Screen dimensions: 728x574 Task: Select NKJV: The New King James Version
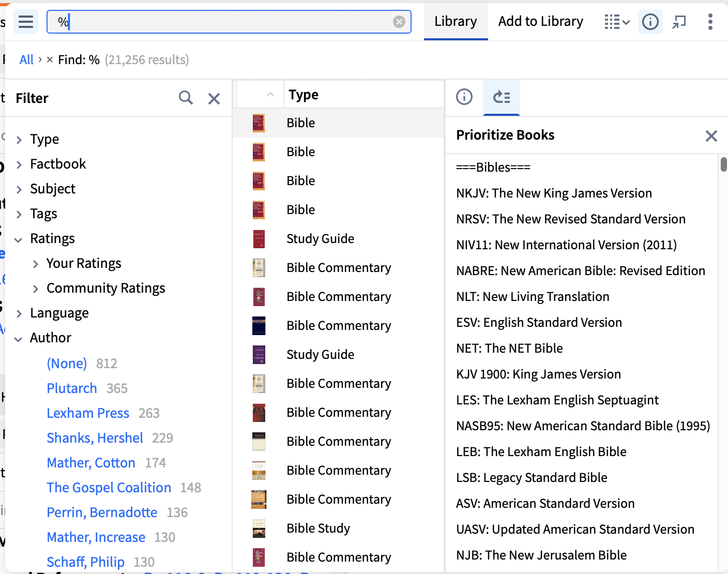pyautogui.click(x=554, y=193)
